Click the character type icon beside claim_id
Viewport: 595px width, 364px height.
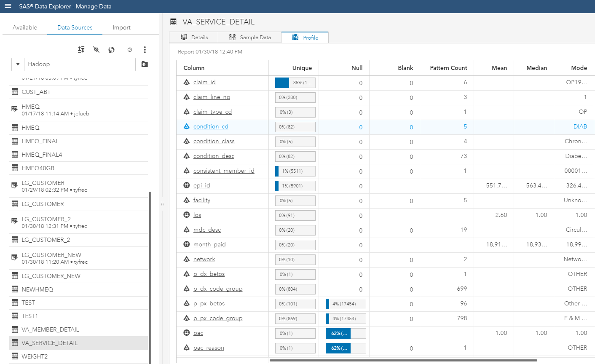pos(186,83)
